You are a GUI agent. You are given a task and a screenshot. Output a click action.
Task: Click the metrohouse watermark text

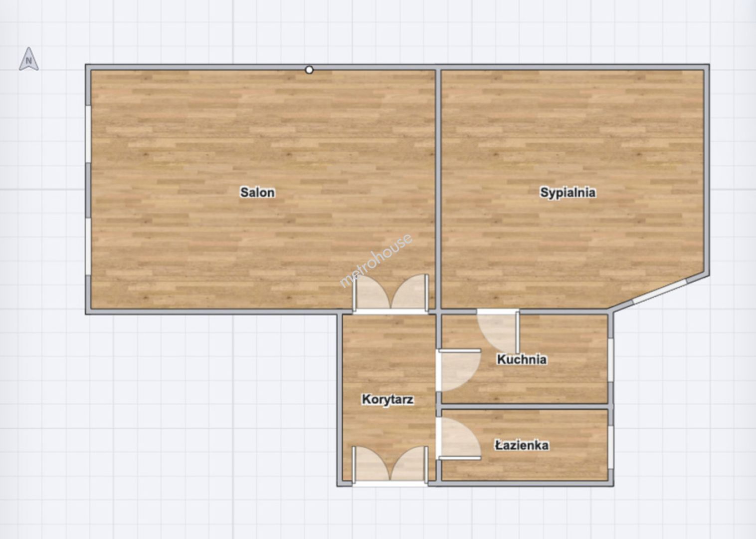click(x=376, y=261)
